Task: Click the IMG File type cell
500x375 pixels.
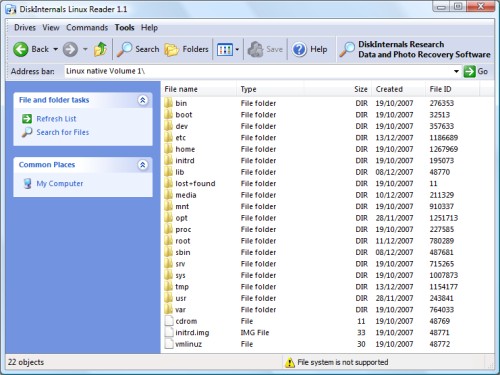Action: click(255, 333)
